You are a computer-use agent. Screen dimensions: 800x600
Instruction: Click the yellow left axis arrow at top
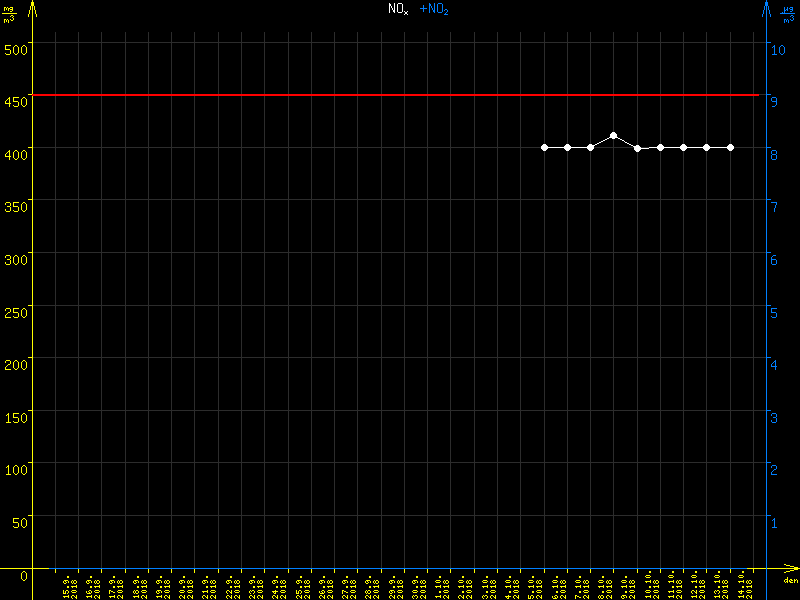(33, 8)
